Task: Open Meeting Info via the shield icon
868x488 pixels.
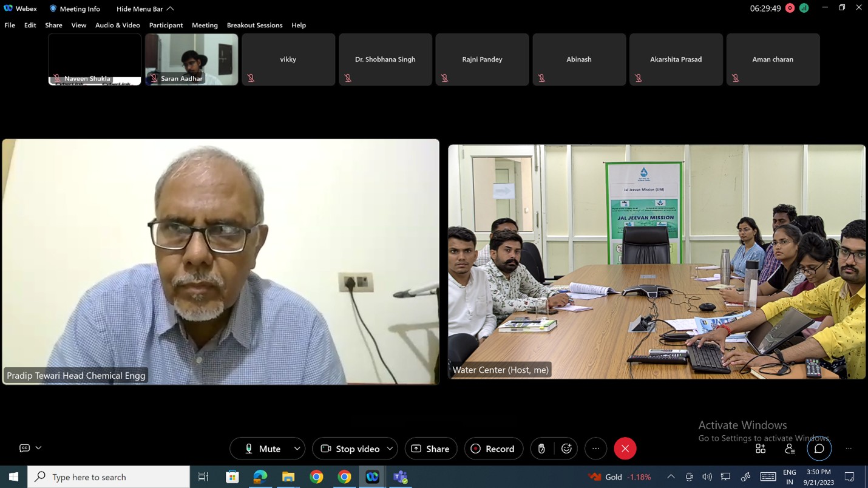Action: (x=53, y=8)
